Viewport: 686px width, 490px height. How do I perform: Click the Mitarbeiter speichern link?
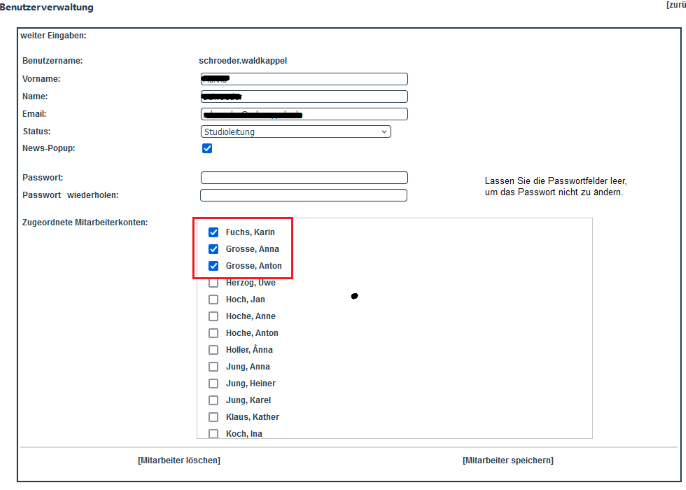click(x=507, y=460)
